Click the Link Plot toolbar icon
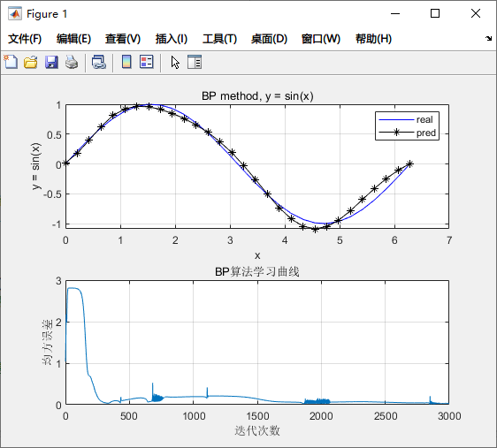Viewport: 497px width, 448px height. (99, 62)
